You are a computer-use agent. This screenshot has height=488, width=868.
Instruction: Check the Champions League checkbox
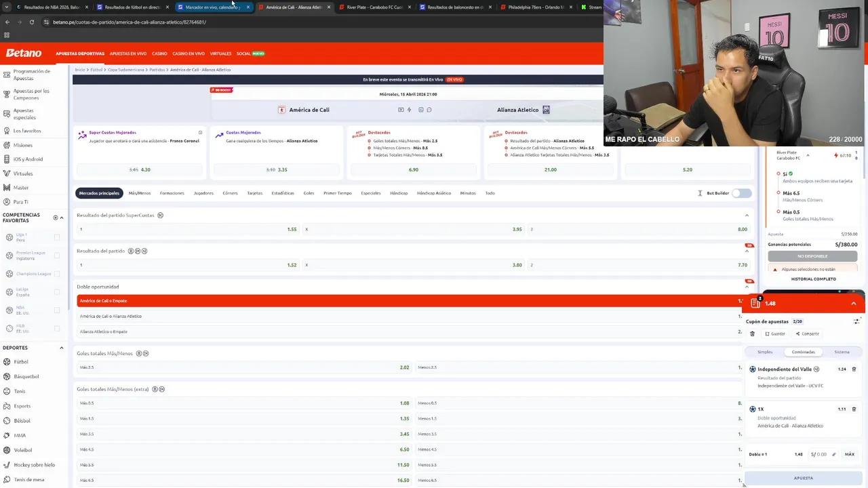coord(57,274)
